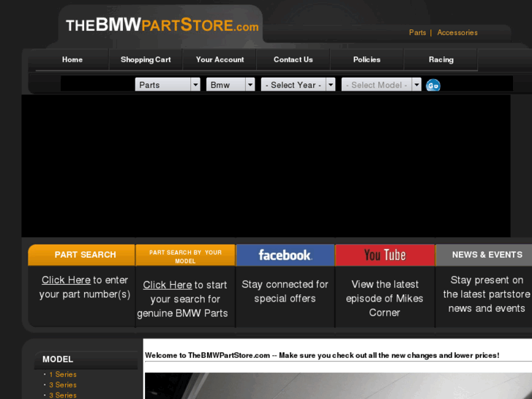Open the YouTube banner tile

(x=385, y=255)
